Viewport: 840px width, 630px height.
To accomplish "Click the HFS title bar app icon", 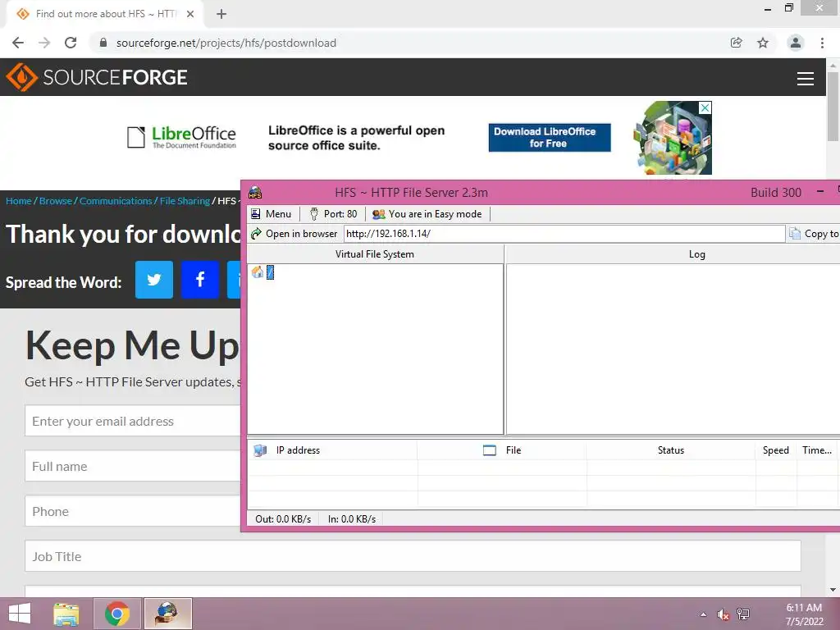I will click(255, 192).
